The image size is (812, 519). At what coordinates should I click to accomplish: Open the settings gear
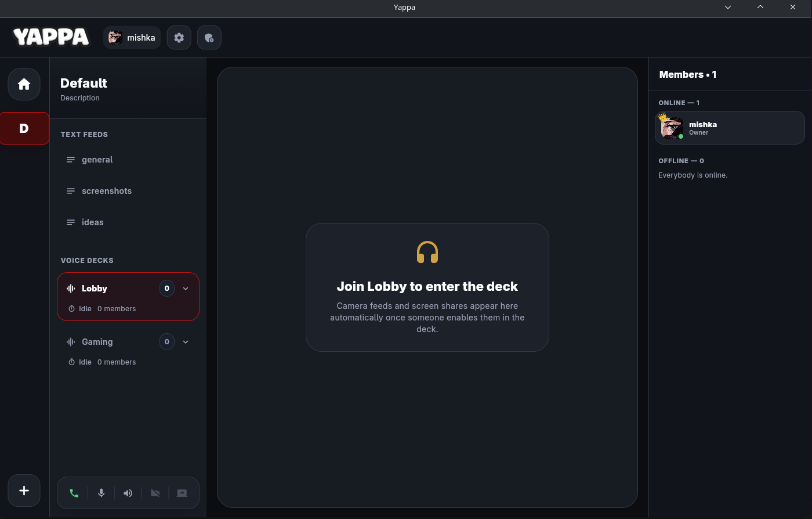(x=179, y=37)
